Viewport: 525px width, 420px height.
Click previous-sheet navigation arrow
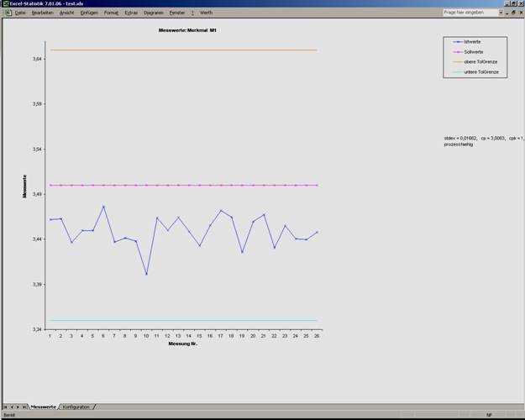pos(12,407)
